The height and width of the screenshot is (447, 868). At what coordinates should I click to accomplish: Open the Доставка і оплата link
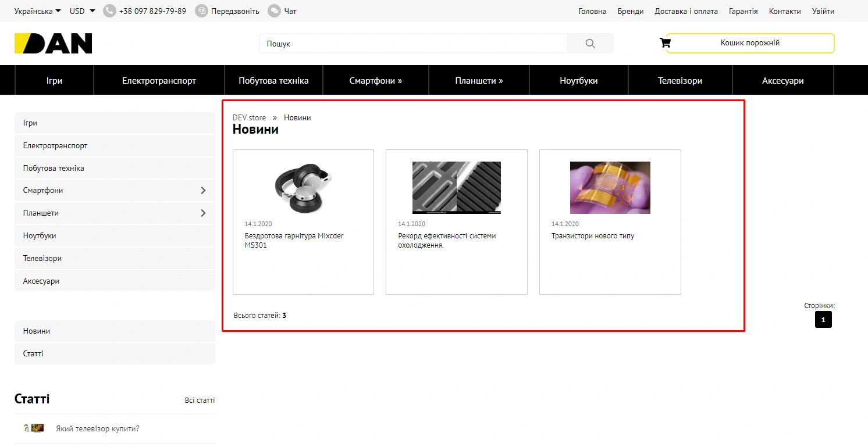tap(686, 11)
